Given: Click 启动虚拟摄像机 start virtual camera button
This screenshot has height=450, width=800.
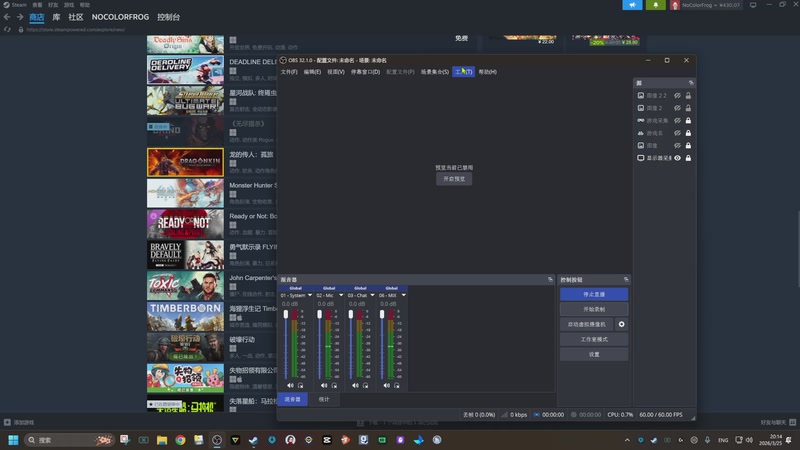Looking at the screenshot, I should pos(587,324).
